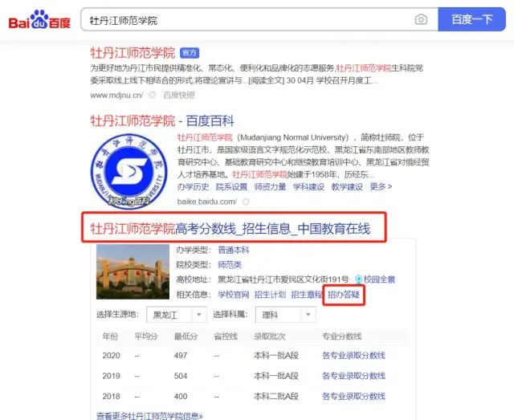Open the 招生章程 link
Image resolution: width=514 pixels, height=420 pixels.
[307, 295]
